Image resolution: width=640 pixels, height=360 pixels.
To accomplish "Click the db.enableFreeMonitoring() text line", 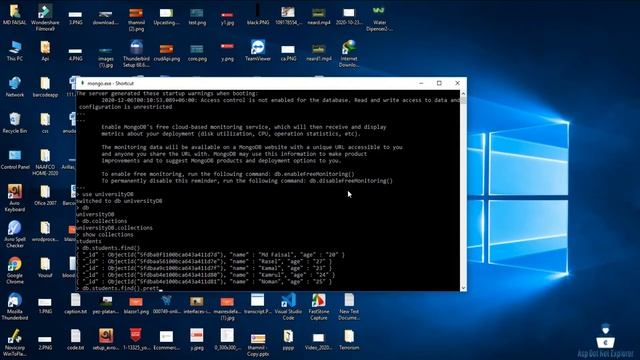I will point(228,174).
